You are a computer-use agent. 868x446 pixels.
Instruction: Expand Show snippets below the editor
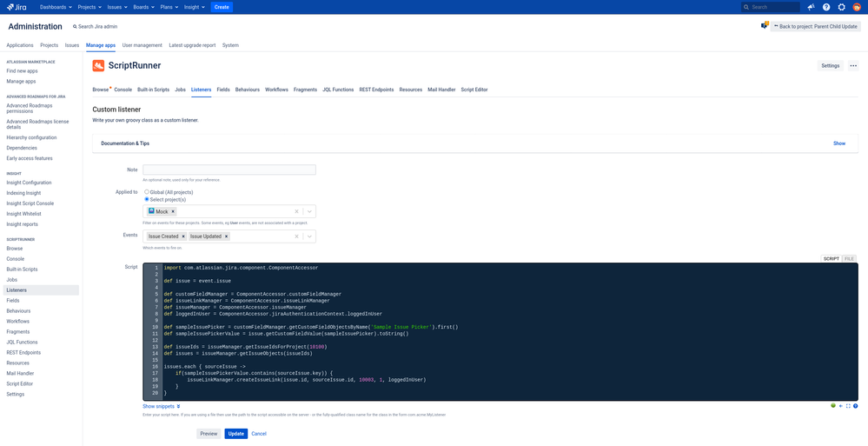pyautogui.click(x=162, y=406)
